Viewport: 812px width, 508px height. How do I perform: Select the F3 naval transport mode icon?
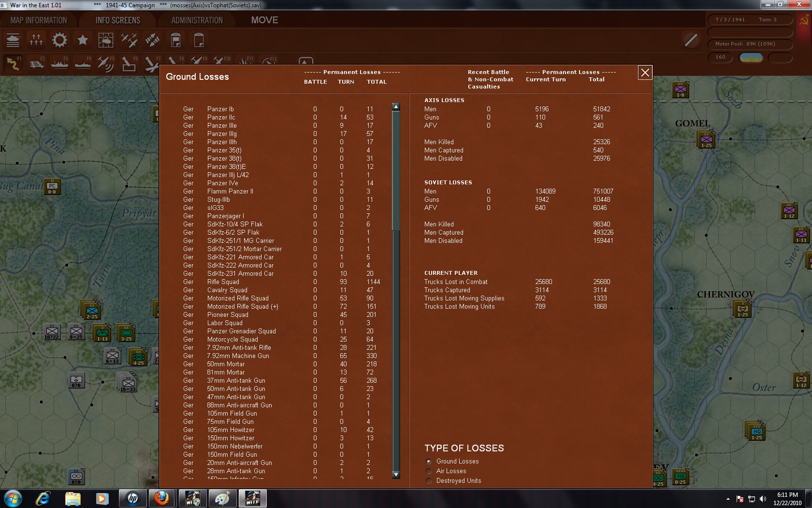59,63
